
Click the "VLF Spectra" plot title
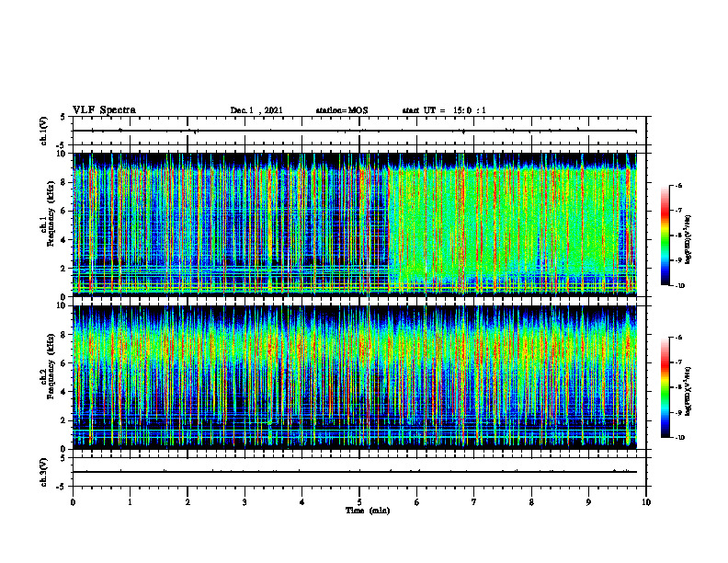[104, 109]
